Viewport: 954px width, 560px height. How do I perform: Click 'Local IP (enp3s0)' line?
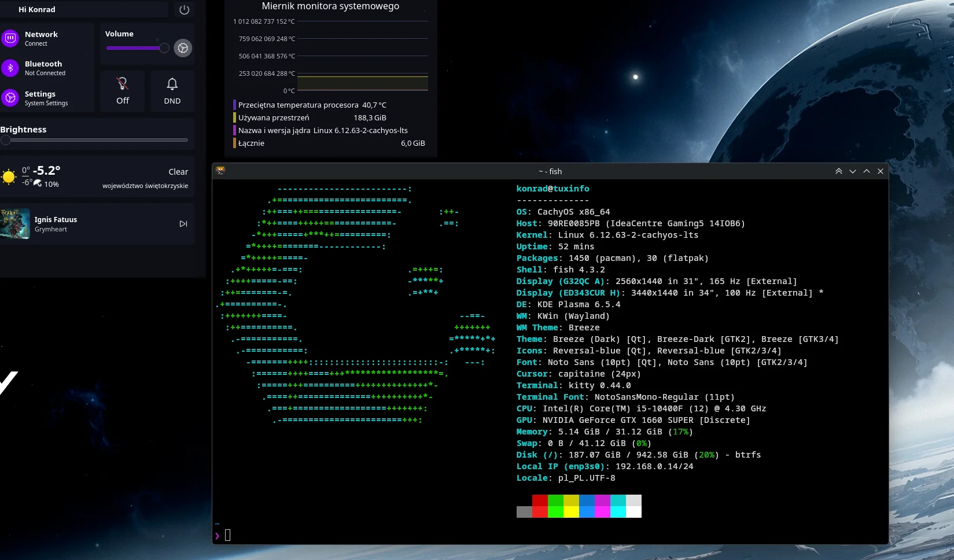click(x=605, y=466)
